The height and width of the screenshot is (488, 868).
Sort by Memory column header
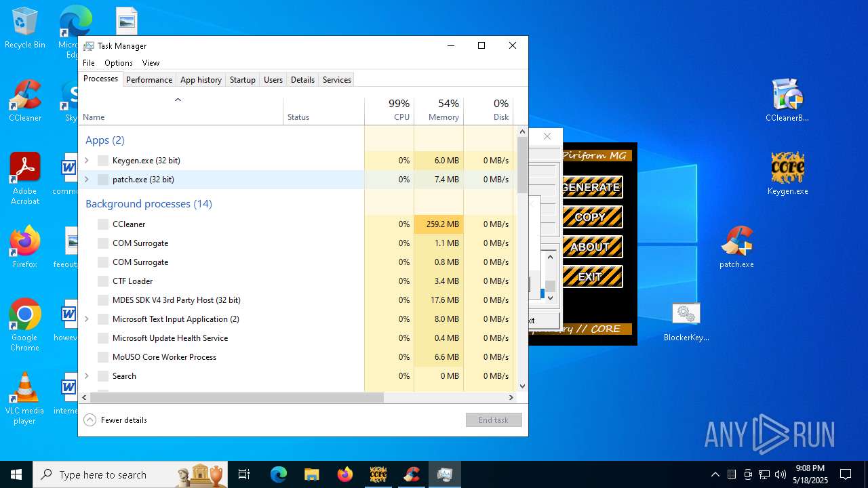[439, 112]
